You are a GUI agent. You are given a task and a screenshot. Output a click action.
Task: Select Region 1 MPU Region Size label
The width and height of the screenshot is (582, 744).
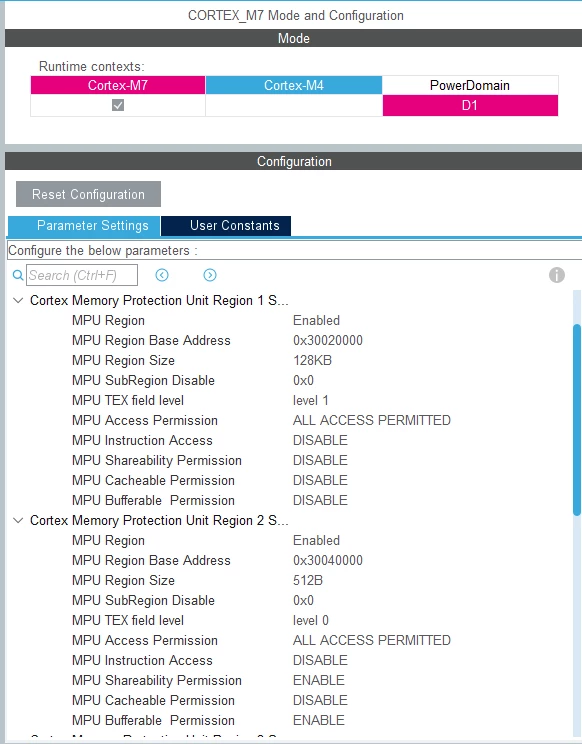123,360
